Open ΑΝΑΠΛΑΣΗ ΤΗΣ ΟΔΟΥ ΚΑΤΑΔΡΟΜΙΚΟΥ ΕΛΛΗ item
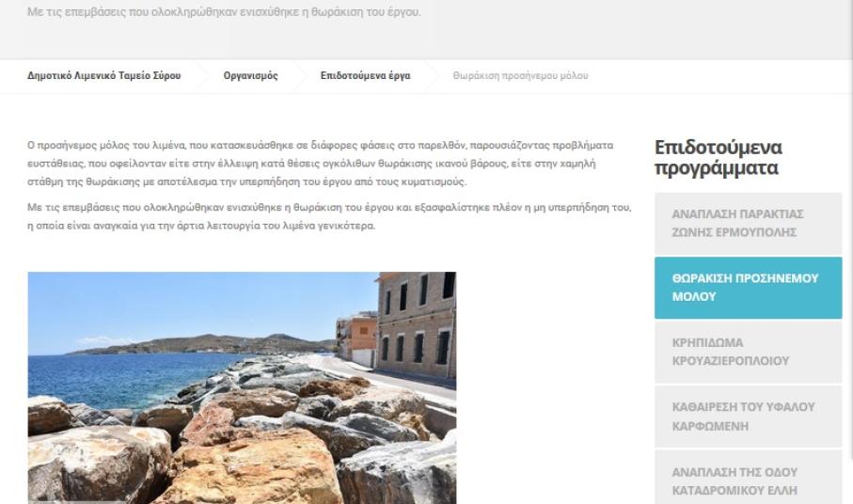This screenshot has width=853, height=504. 748,478
